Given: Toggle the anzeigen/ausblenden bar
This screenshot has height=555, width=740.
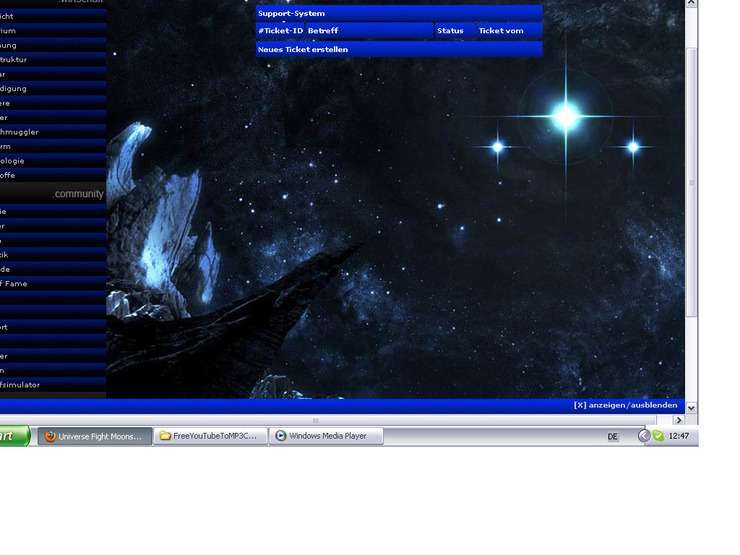Looking at the screenshot, I should pyautogui.click(x=625, y=405).
